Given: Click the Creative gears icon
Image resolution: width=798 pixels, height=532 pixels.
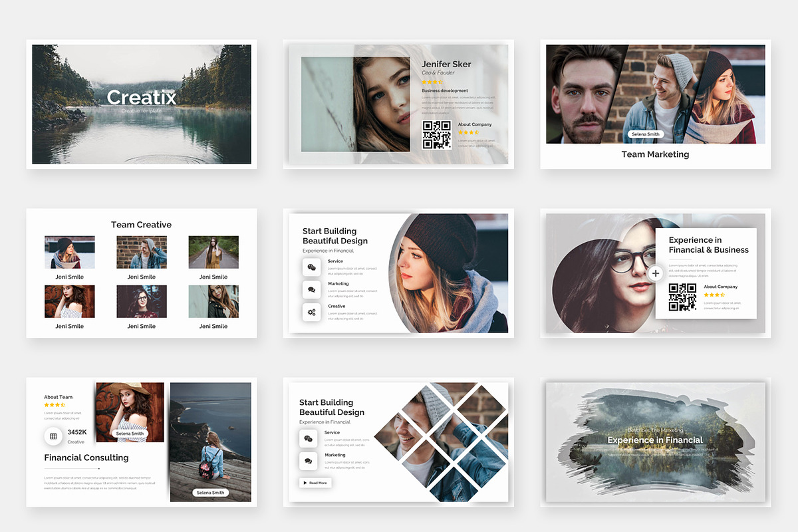Looking at the screenshot, I should coord(311,312).
